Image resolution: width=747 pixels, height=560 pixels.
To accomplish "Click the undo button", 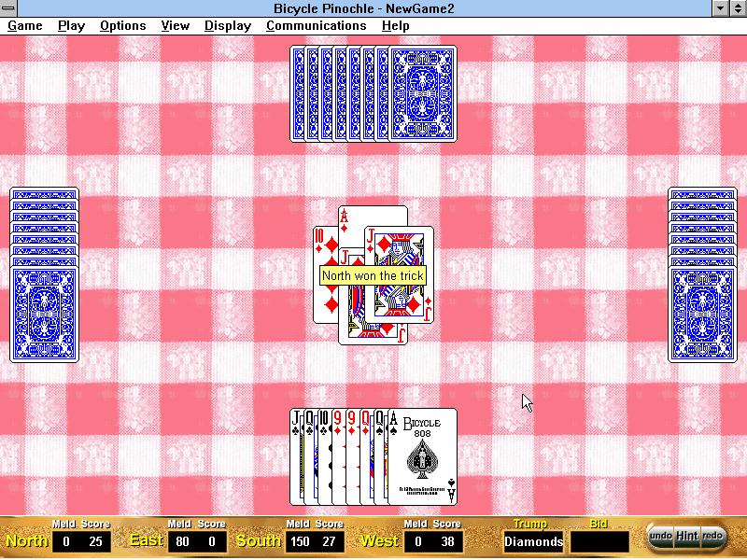I will 660,536.
